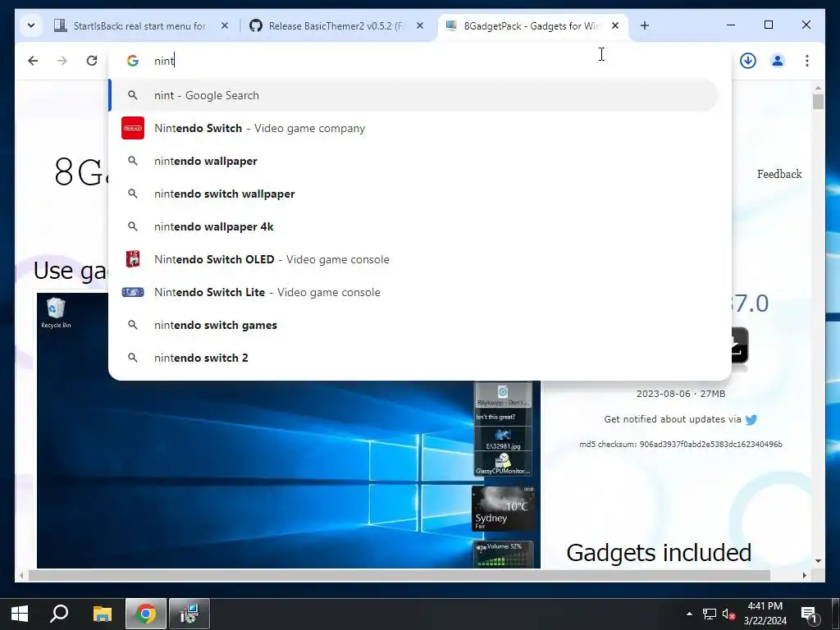Open the taskbar clock showing 4:41 PM

[765, 614]
